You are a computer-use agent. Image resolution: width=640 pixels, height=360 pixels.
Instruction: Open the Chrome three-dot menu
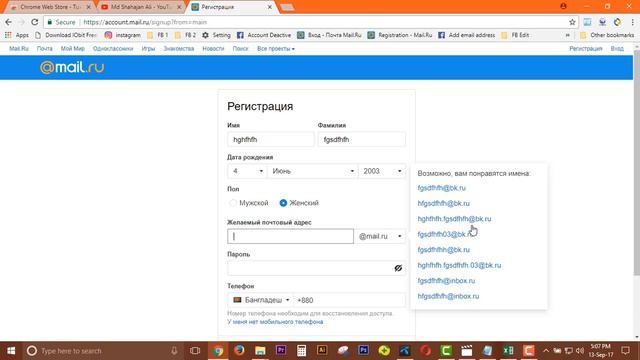(x=632, y=22)
